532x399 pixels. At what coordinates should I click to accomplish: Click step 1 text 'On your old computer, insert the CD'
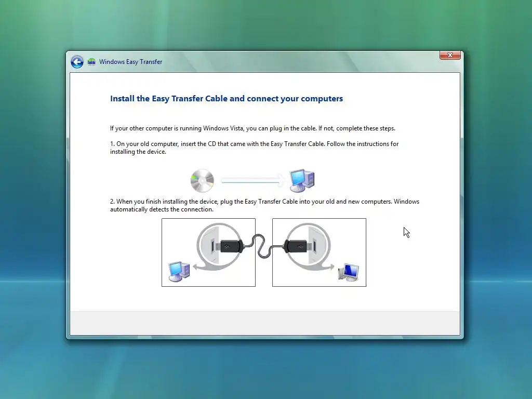165,144
